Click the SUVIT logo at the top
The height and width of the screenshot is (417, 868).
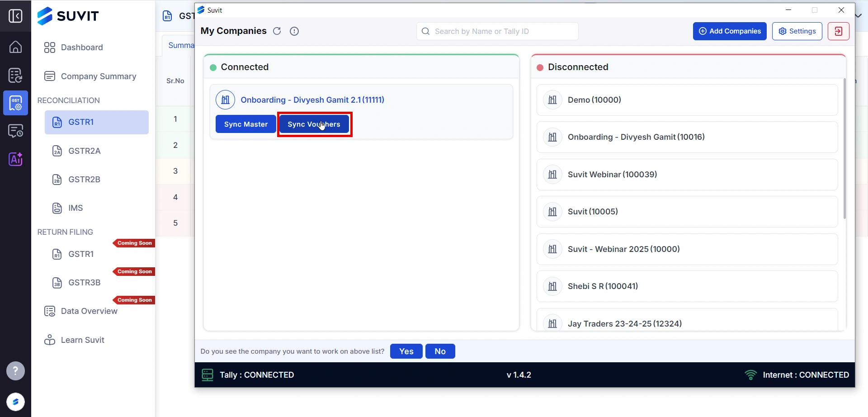pos(68,16)
